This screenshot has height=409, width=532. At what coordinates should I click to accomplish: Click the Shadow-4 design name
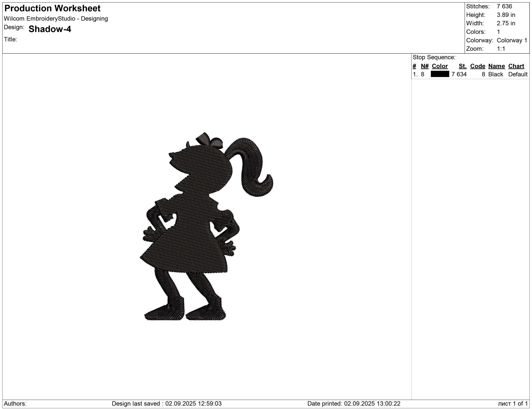[50, 29]
